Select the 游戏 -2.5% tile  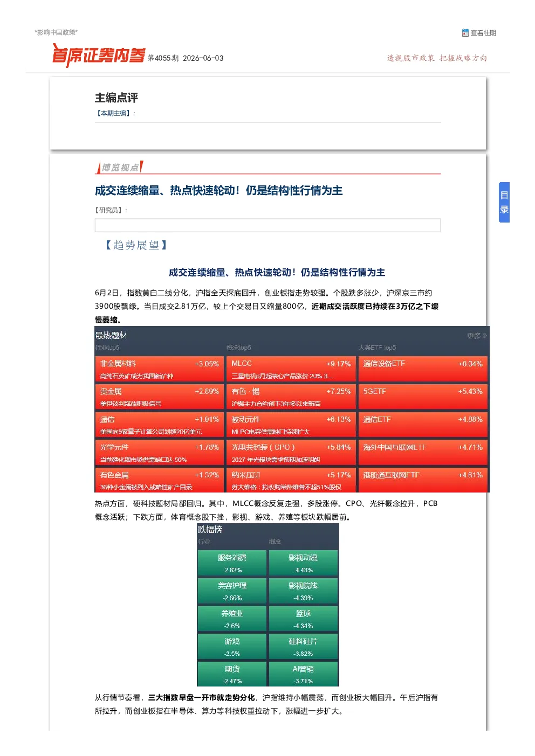tap(232, 647)
